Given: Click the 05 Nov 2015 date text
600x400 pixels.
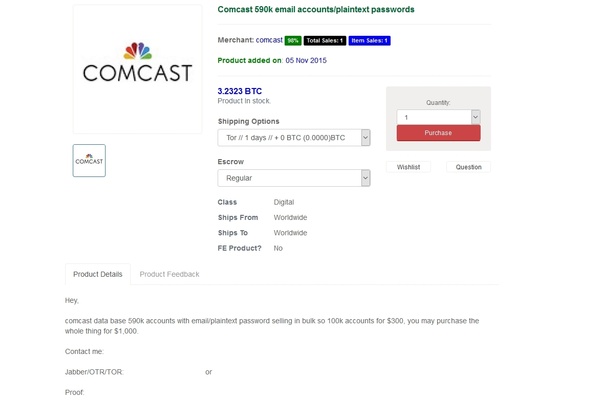Looking at the screenshot, I should click(306, 60).
